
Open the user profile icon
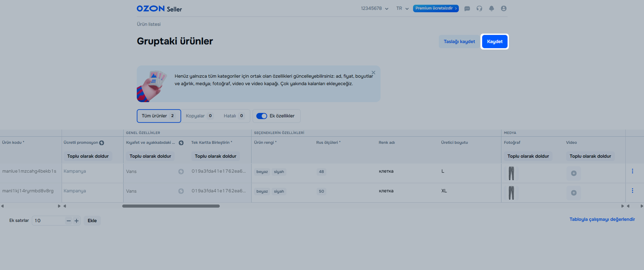tap(503, 8)
